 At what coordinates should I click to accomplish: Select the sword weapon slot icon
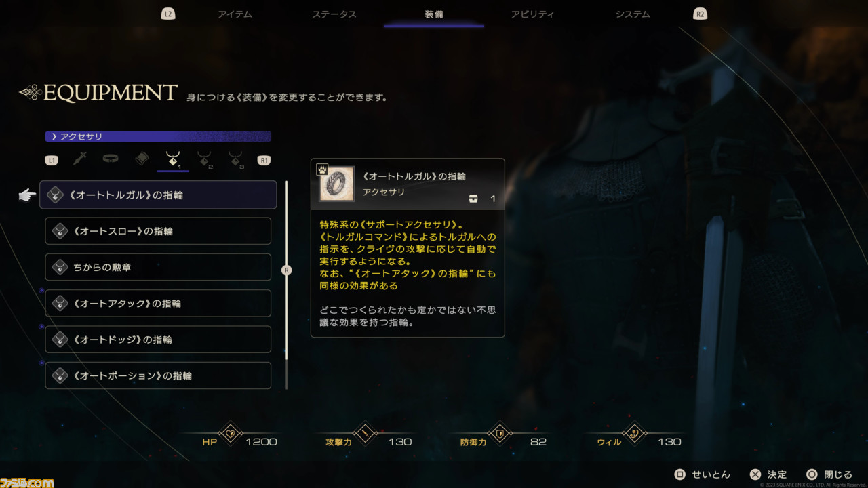click(81, 159)
